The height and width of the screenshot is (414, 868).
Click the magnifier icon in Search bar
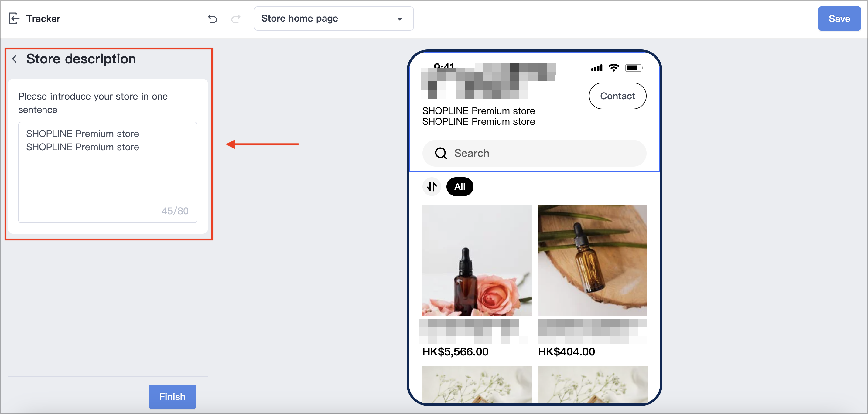click(441, 153)
